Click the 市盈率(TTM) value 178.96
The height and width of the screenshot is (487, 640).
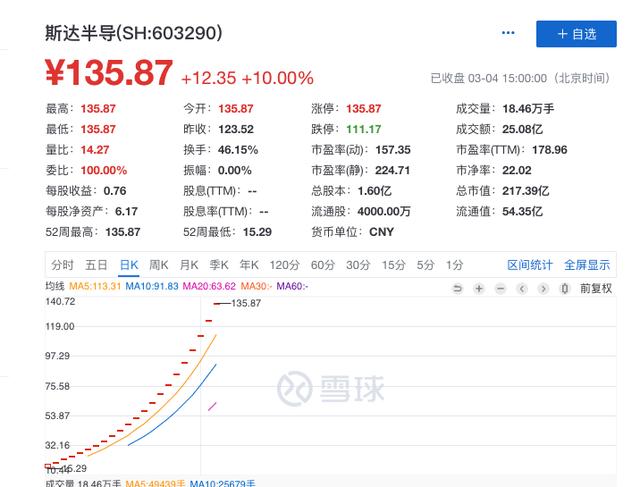[x=549, y=150]
